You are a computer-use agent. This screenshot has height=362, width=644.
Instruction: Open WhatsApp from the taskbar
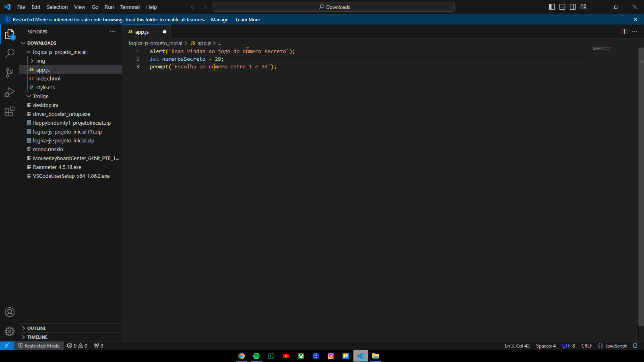(x=271, y=356)
